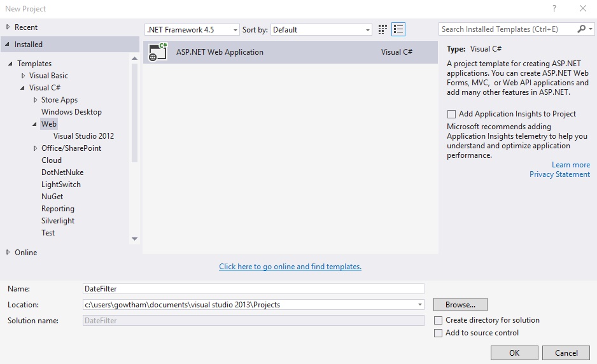597x364 pixels.
Task: Expand the Online section
Action: [x=8, y=252]
